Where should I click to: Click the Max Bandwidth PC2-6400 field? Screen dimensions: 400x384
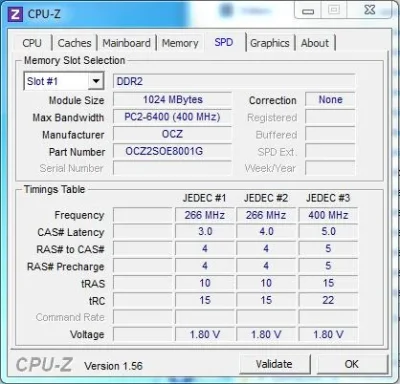tap(172, 117)
